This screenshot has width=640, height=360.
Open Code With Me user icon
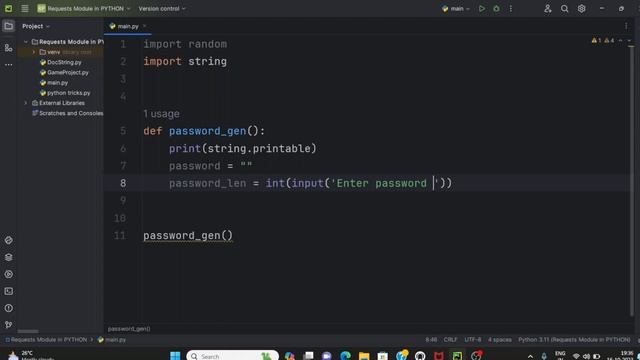pos(547,9)
